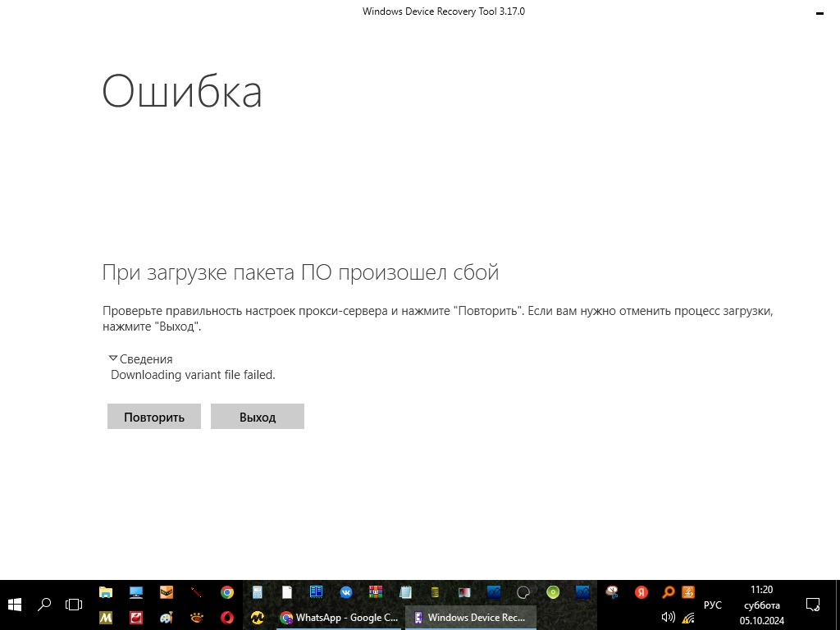Open the XnView eye icon
840x630 pixels.
(197, 618)
